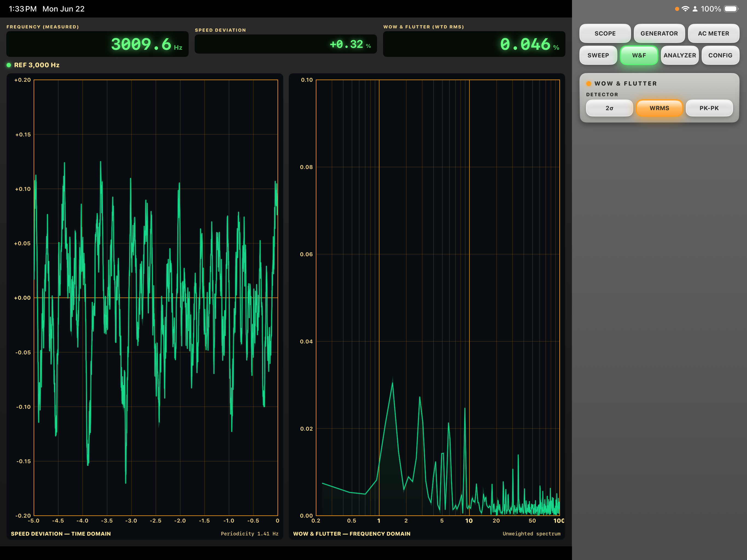This screenshot has width=747, height=560.
Task: Click the +0.20 axis label on time plot
Action: 22,80
